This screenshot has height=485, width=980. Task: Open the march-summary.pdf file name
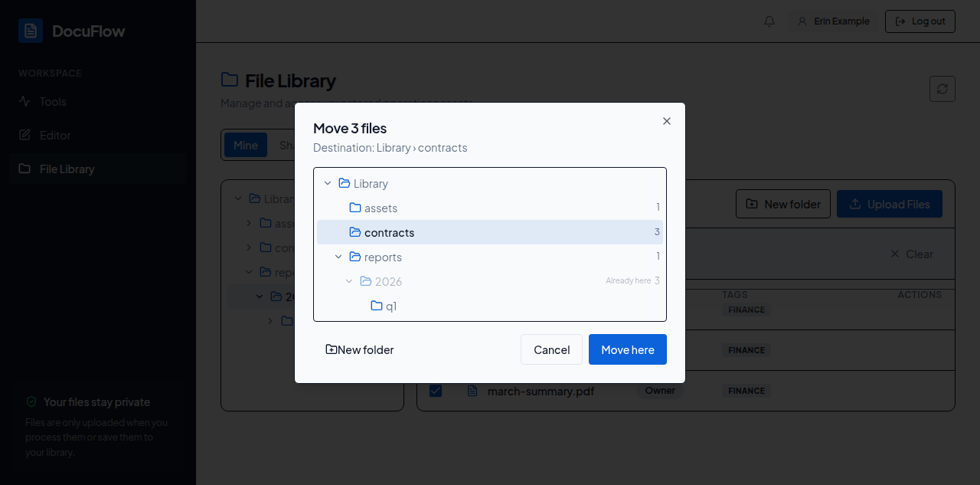(x=541, y=392)
